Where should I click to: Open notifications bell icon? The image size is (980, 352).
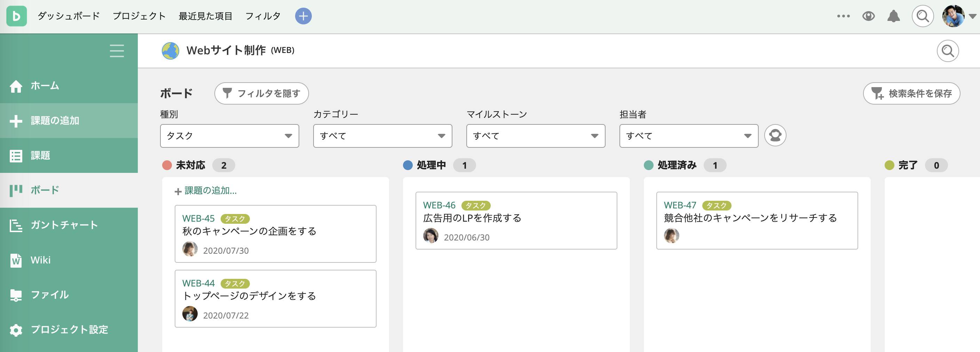[x=894, y=16]
